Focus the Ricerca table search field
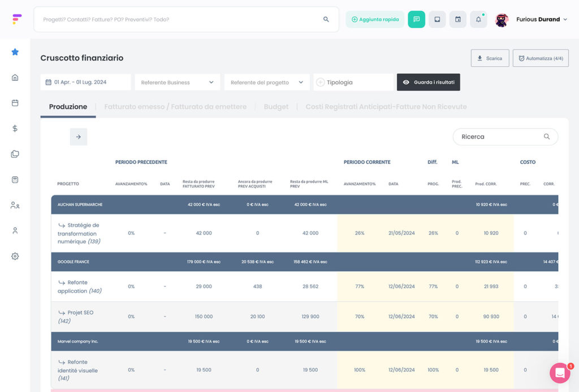Image resolution: width=579 pixels, height=392 pixels. [x=505, y=137]
